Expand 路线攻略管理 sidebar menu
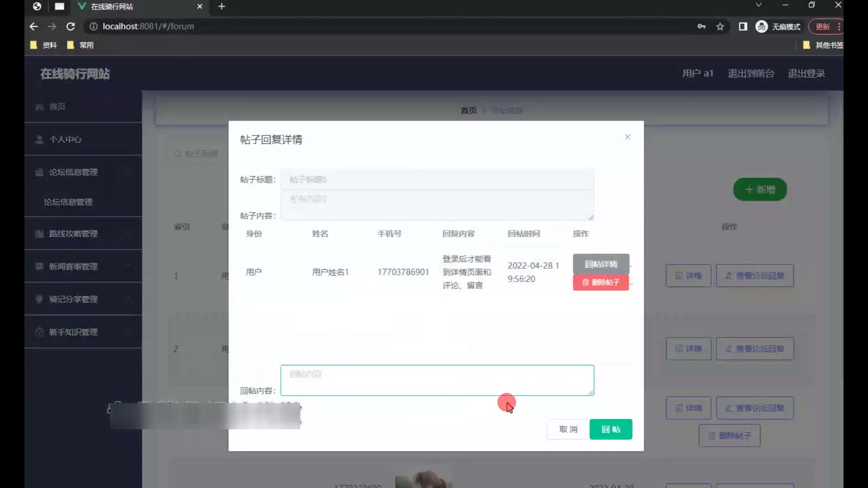The height and width of the screenshot is (488, 868). click(73, 234)
